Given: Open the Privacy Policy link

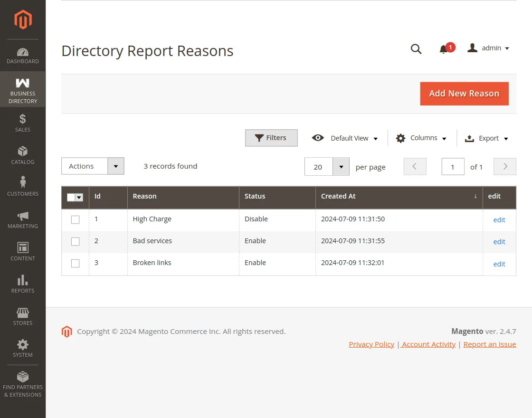Looking at the screenshot, I should [371, 344].
